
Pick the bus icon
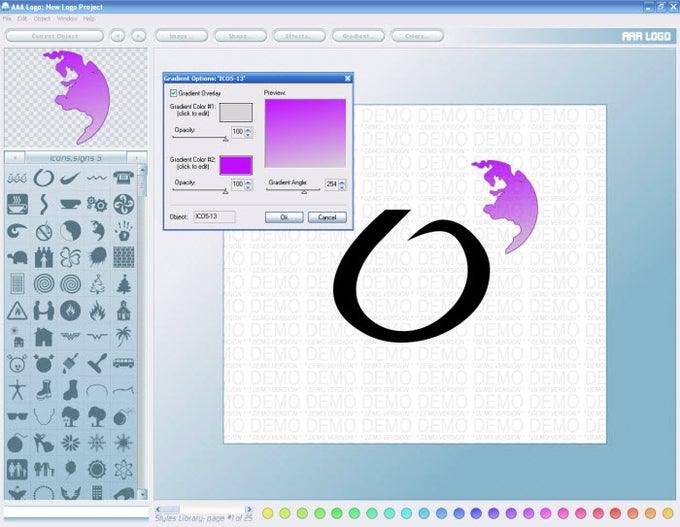click(x=124, y=363)
